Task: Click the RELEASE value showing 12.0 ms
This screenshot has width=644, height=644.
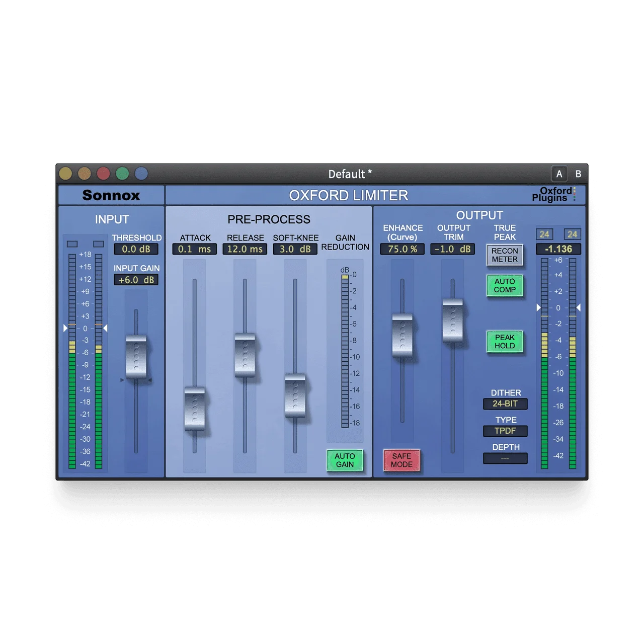Action: click(x=245, y=248)
